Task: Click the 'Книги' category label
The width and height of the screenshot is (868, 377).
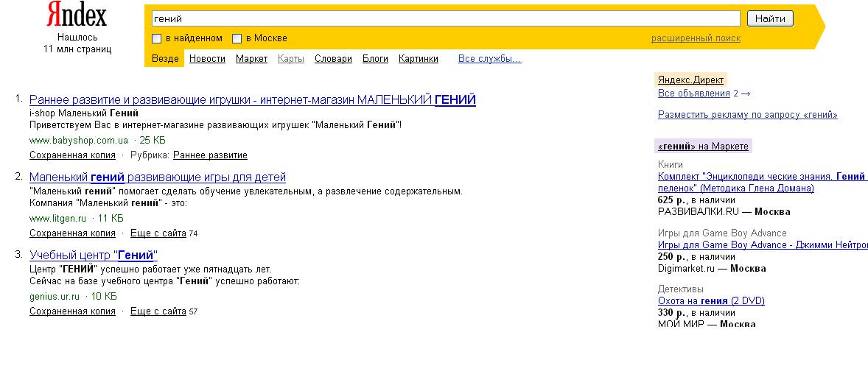Action: coord(671,165)
